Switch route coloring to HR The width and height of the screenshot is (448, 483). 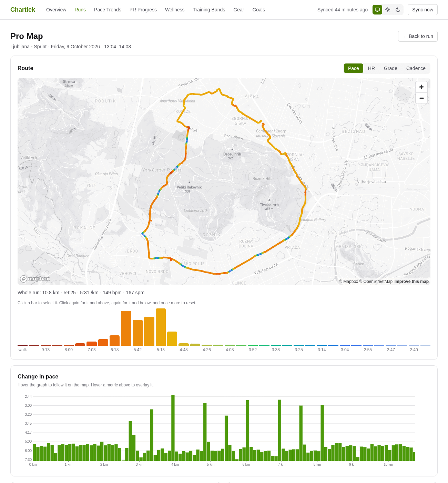[x=371, y=68]
